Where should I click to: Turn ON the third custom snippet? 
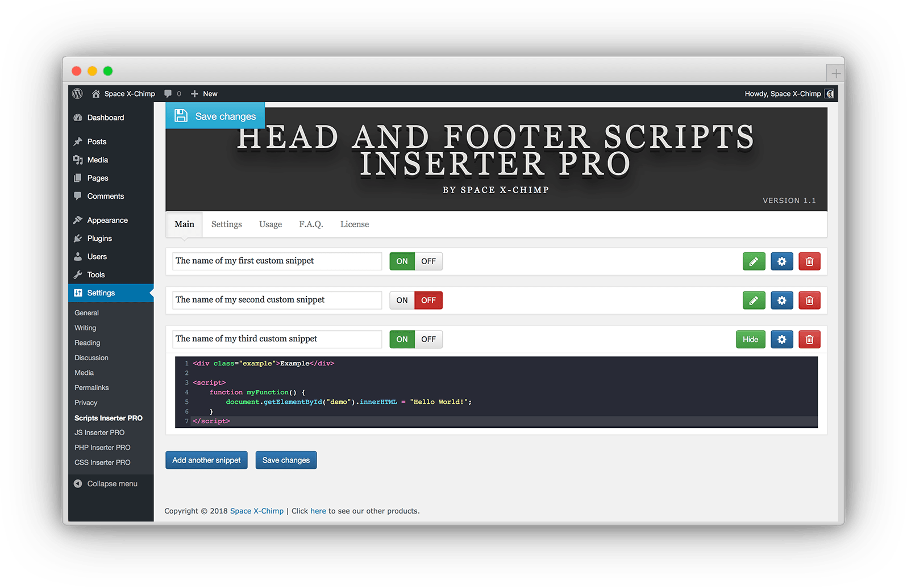point(402,339)
